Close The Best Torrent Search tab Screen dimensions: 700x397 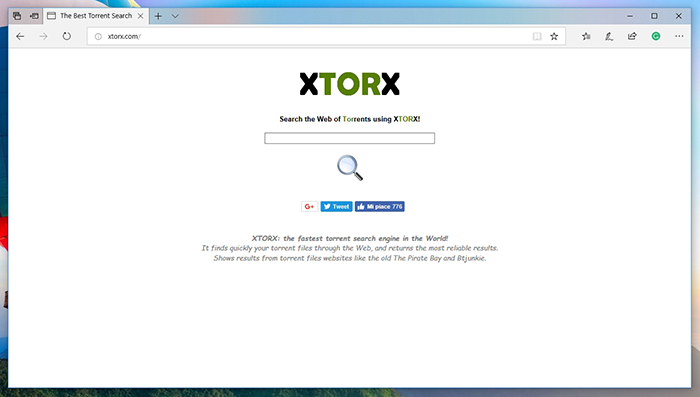(140, 16)
